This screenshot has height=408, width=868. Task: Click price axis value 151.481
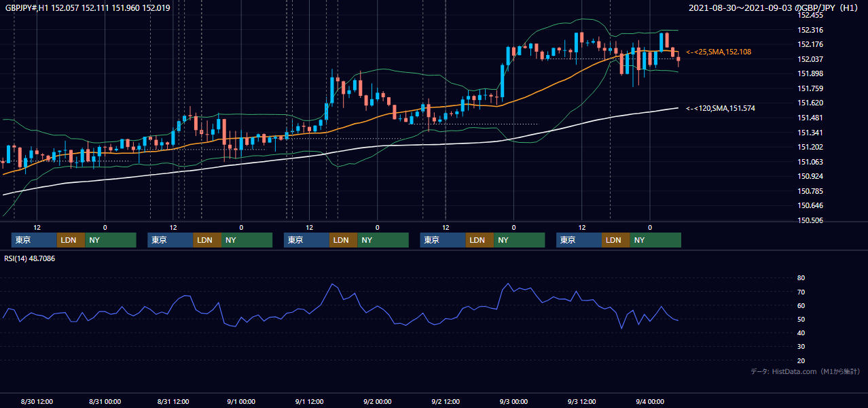point(810,118)
